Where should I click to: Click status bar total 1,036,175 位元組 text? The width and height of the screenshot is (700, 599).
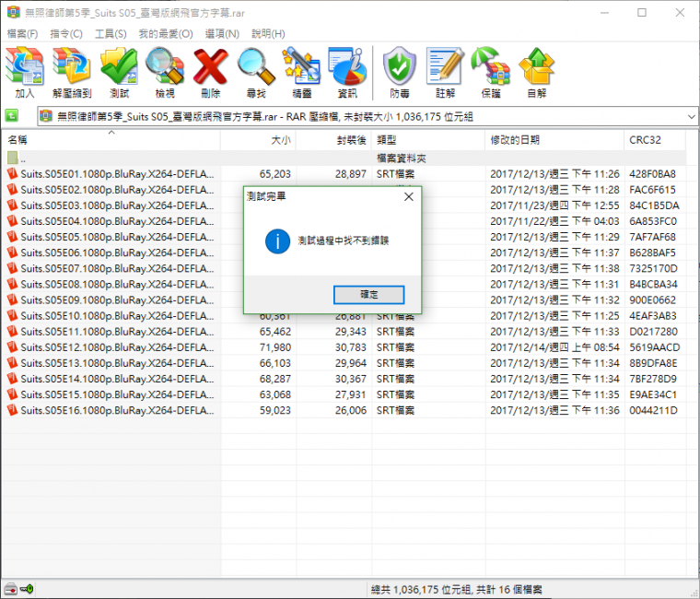point(421,590)
